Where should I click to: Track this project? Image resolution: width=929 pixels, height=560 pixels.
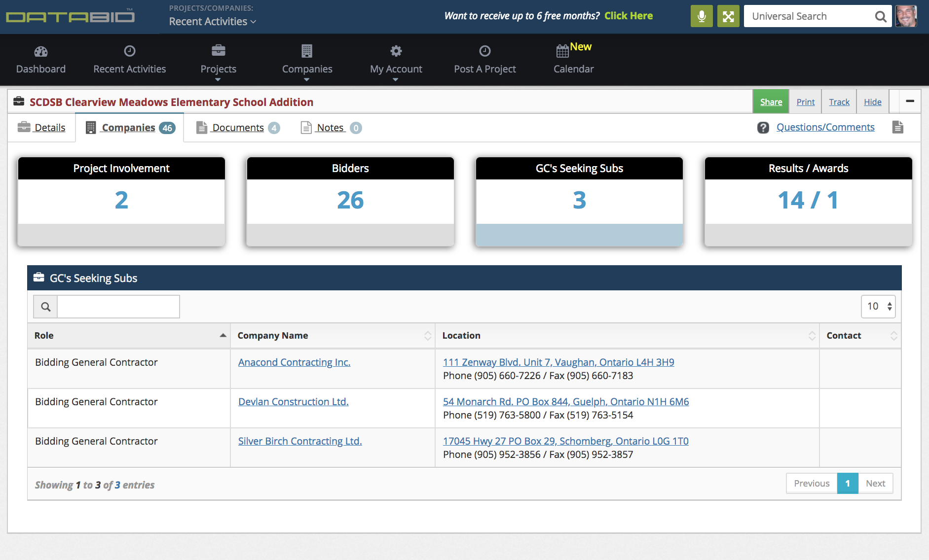[x=839, y=102]
